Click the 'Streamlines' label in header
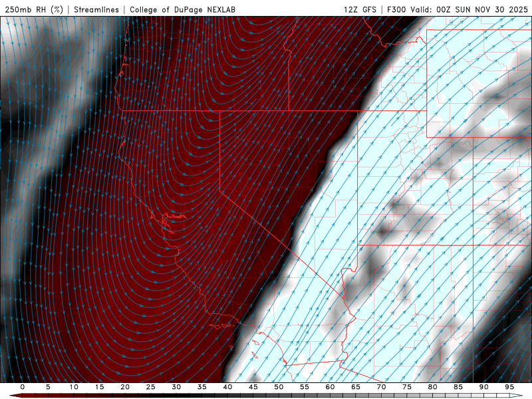Viewport: 532px width, 399px height. click(96, 9)
